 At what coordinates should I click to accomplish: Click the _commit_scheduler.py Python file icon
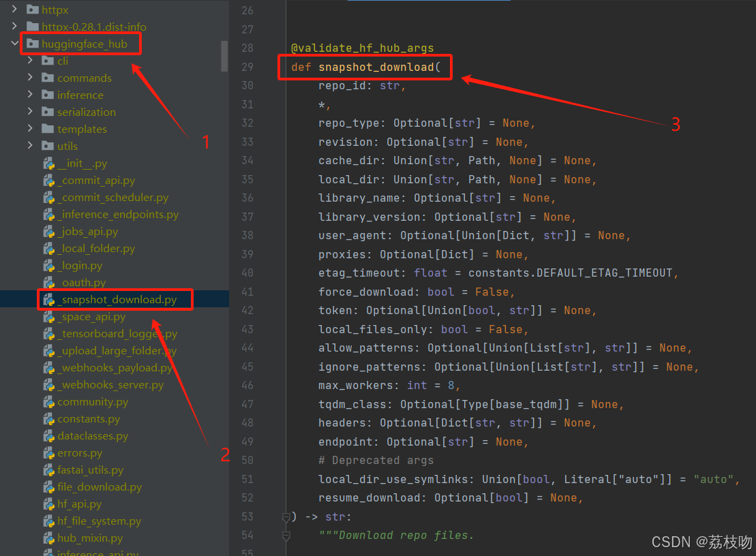click(48, 198)
